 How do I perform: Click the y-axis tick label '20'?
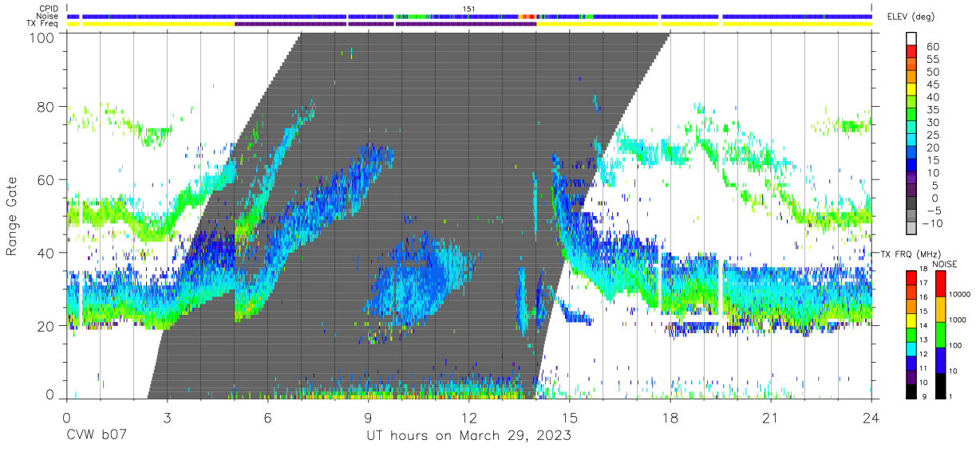(x=45, y=325)
